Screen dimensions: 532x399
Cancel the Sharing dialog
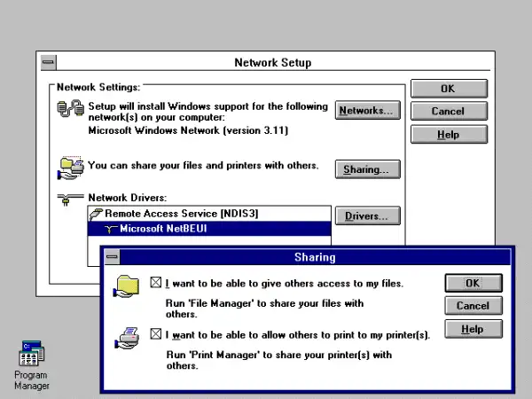(473, 306)
